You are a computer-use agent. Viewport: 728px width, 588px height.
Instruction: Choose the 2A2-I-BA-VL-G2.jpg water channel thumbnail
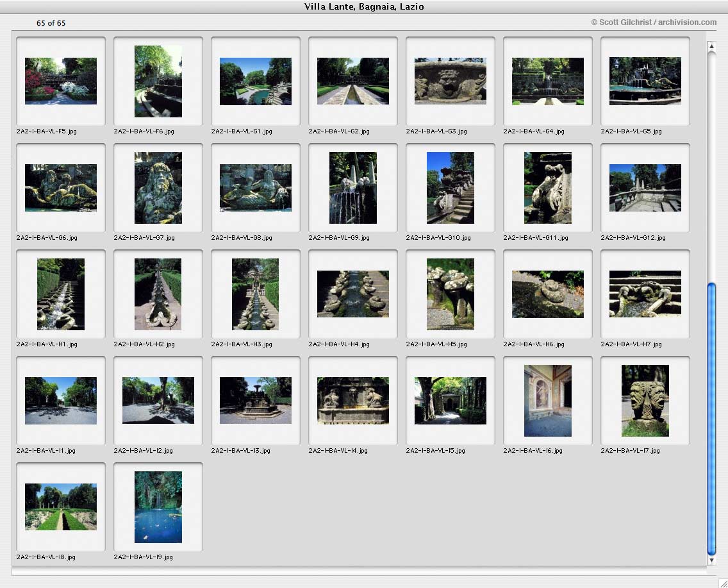click(x=353, y=81)
